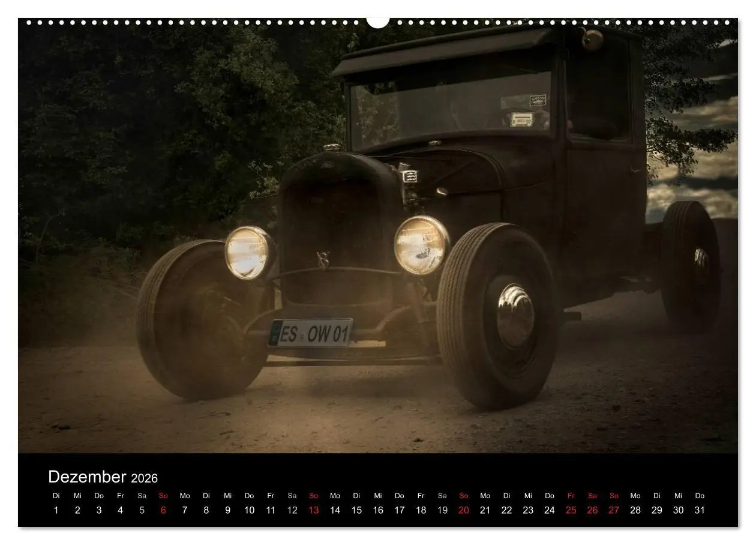Click the first Di weekday header
Viewport: 756px width, 545px height.
point(58,496)
